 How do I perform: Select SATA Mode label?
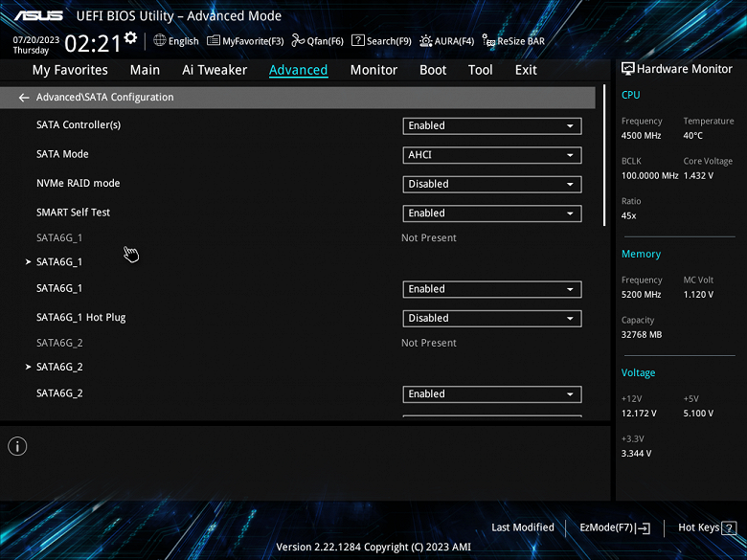click(x=62, y=154)
